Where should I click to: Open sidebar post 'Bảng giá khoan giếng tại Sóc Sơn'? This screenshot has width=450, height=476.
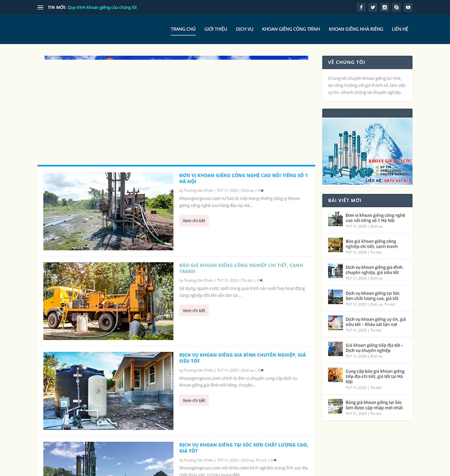point(374,405)
